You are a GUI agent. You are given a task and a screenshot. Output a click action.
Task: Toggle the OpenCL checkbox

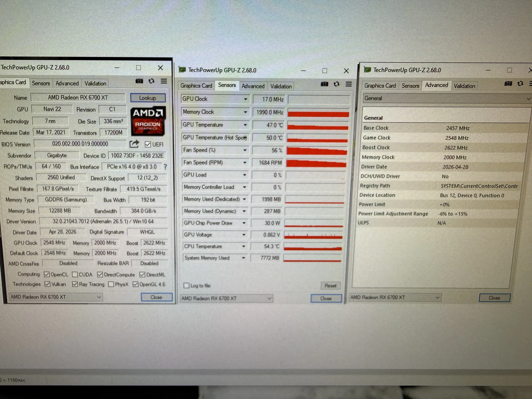click(x=47, y=274)
